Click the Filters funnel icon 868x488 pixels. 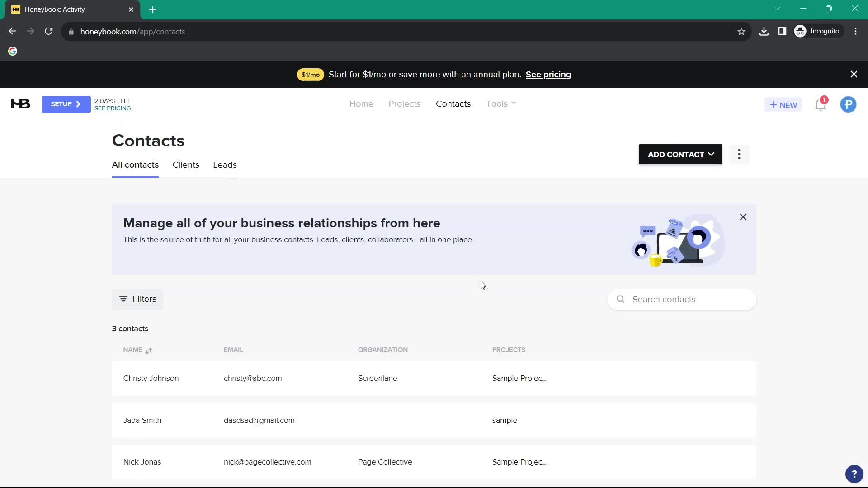coord(123,299)
